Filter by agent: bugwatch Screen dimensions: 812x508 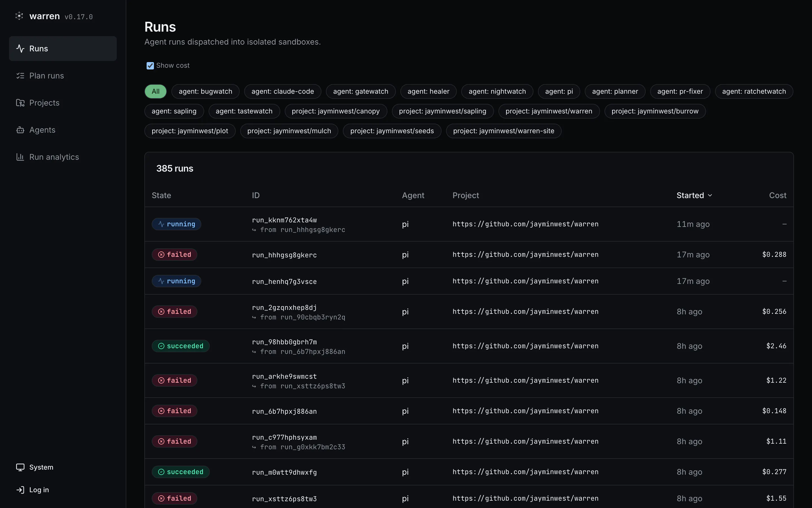(205, 91)
